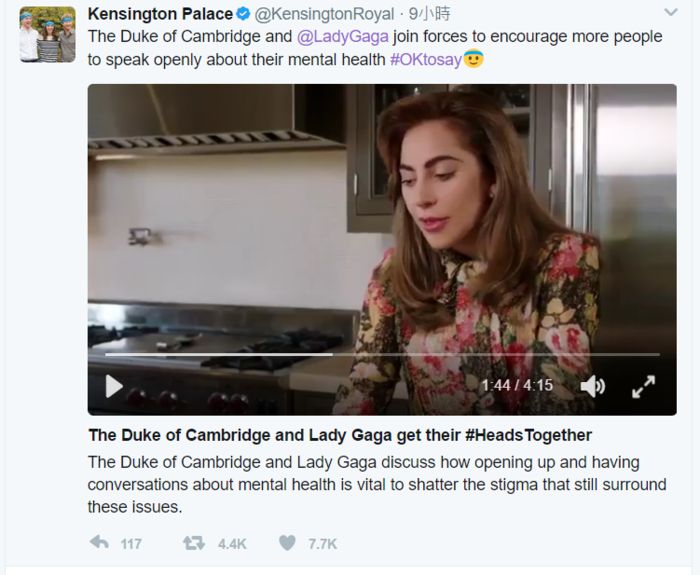The height and width of the screenshot is (575, 700).
Task: Mute the video volume
Action: coord(592,386)
